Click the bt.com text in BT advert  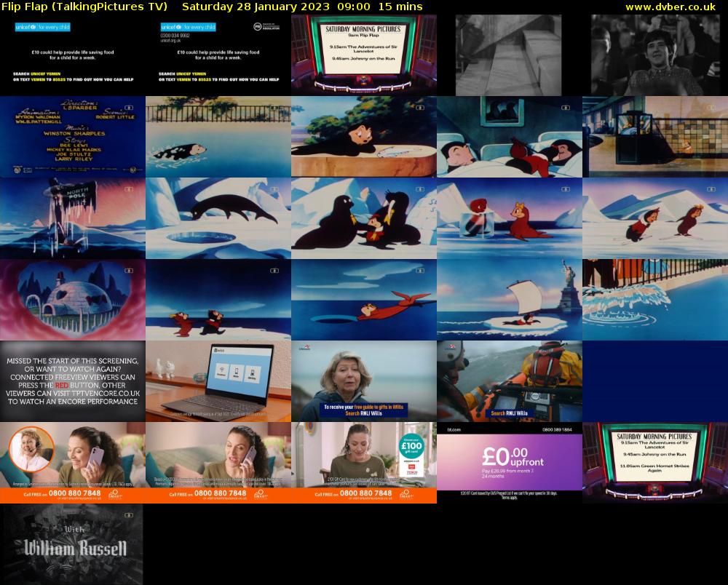[x=454, y=429]
